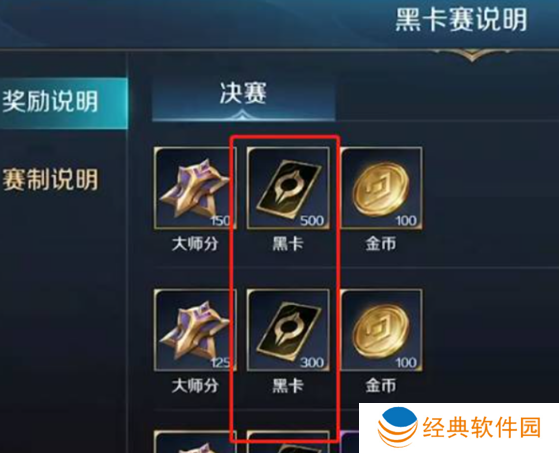The image size is (559, 453).
Task: Click the first row 金币 label
Action: [381, 244]
